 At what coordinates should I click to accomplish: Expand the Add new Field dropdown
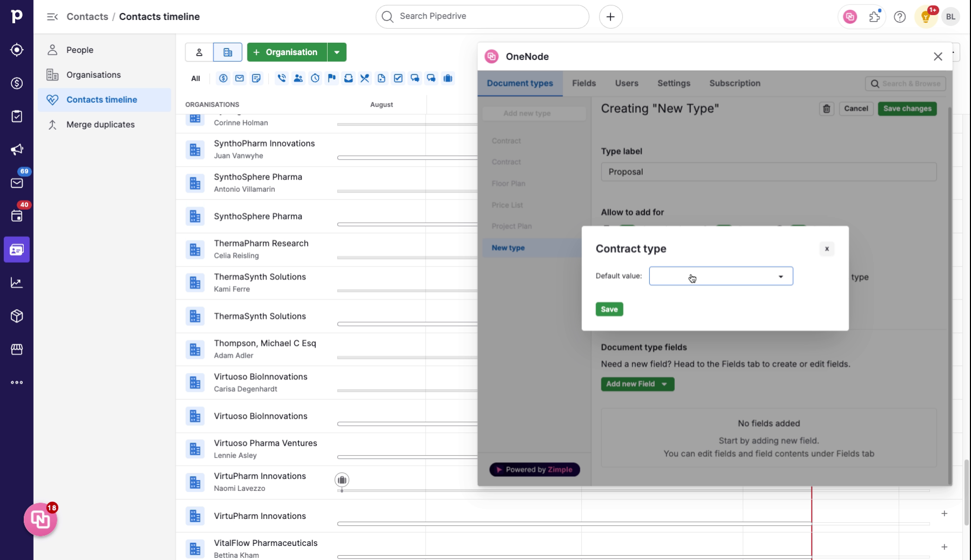tap(637, 384)
